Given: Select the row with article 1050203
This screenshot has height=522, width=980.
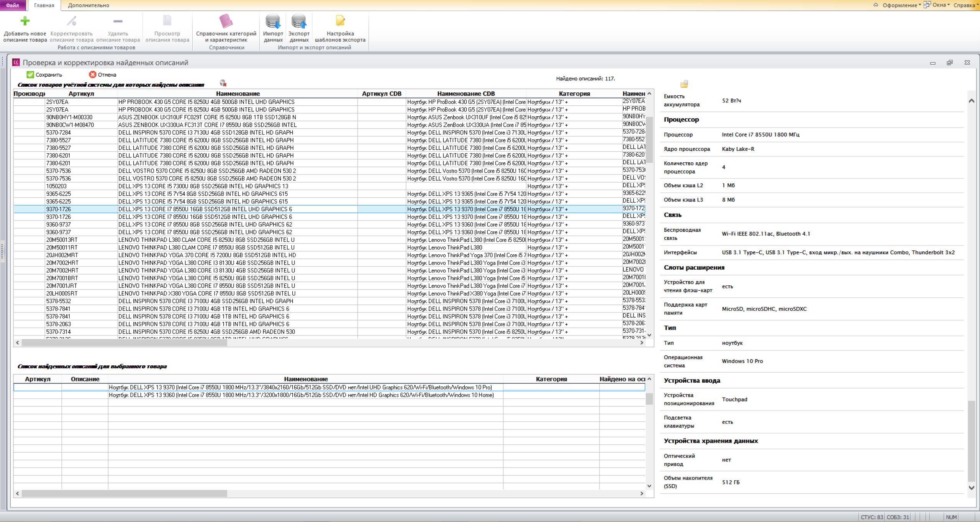Looking at the screenshot, I should coord(329,186).
